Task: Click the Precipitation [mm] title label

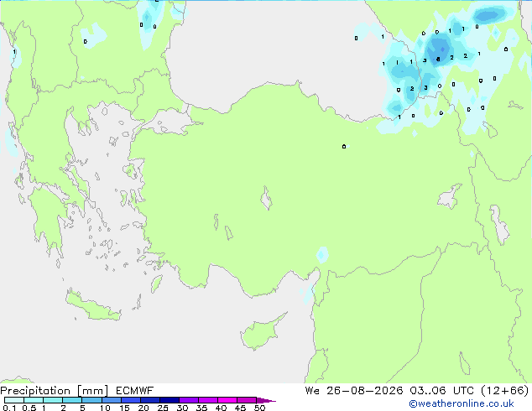Action: click(54, 391)
